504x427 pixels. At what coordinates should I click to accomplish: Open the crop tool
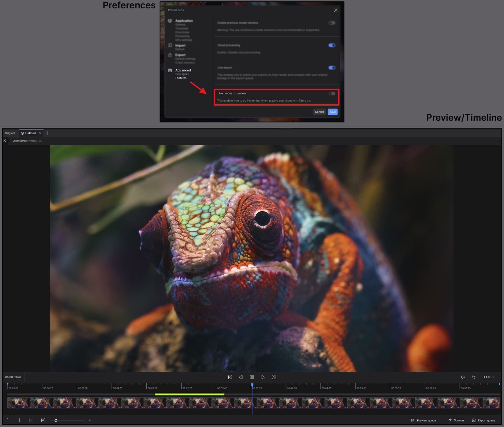click(474, 377)
